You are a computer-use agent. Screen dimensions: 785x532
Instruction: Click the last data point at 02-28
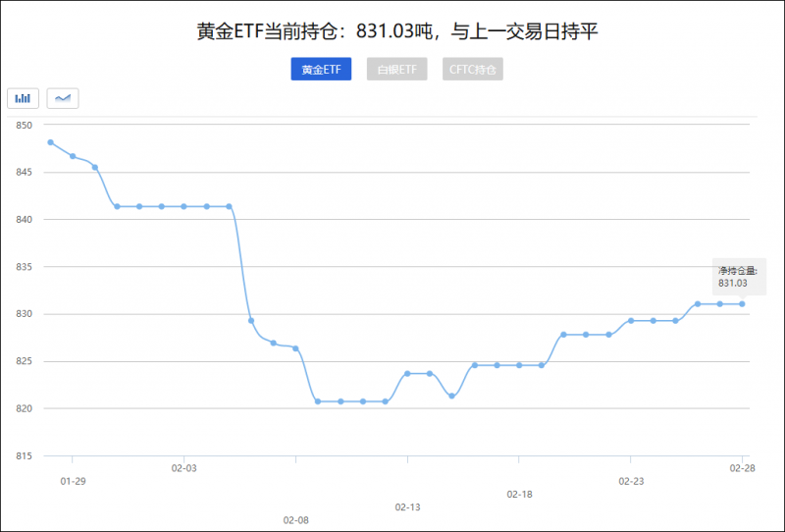pyautogui.click(x=742, y=304)
